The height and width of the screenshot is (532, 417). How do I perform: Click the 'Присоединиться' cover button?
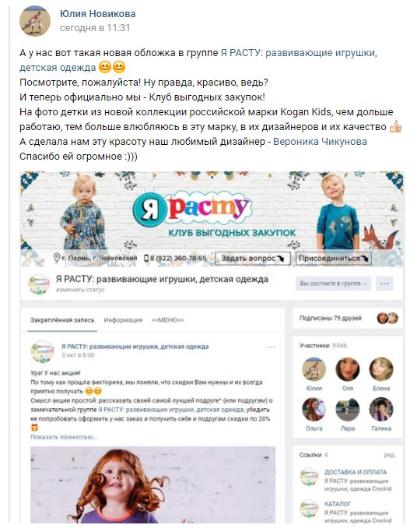333,258
